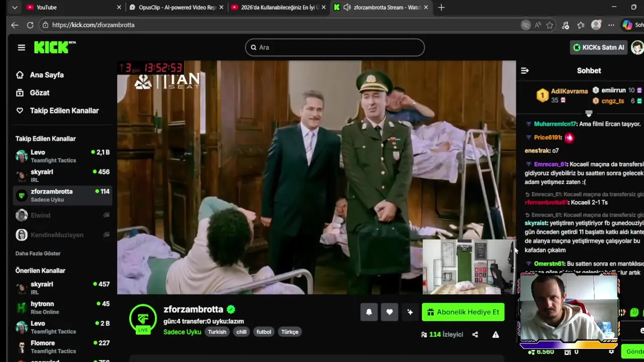This screenshot has height=362, width=644.
Task: Open offline Elwind channel
Action: (x=62, y=215)
